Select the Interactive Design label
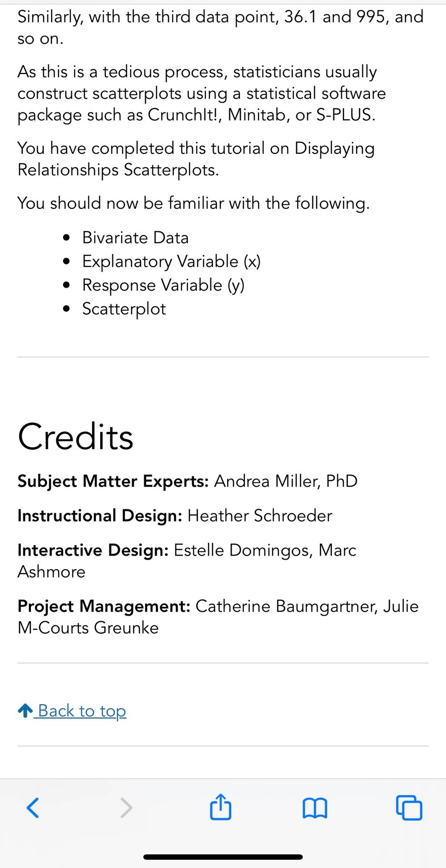 click(93, 550)
